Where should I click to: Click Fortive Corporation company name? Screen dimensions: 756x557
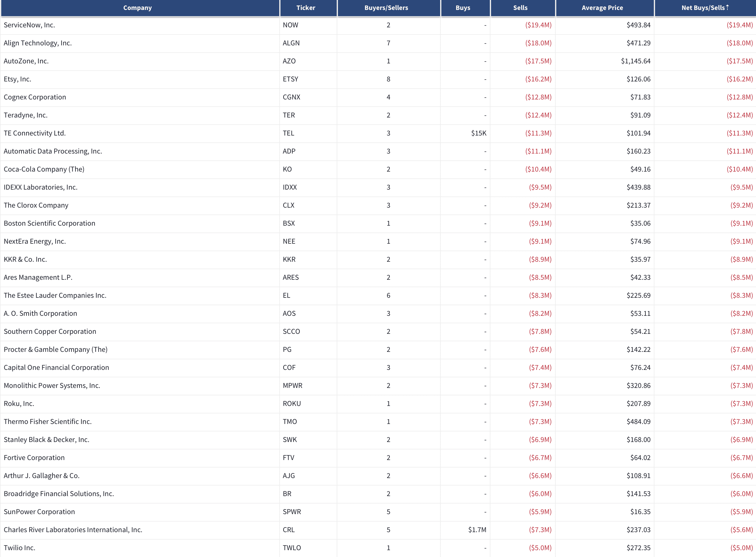tap(34, 458)
